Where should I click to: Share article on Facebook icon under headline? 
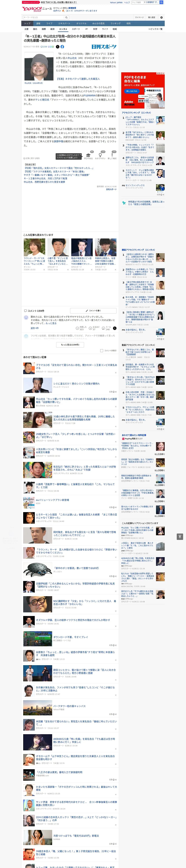tap(62, 47)
